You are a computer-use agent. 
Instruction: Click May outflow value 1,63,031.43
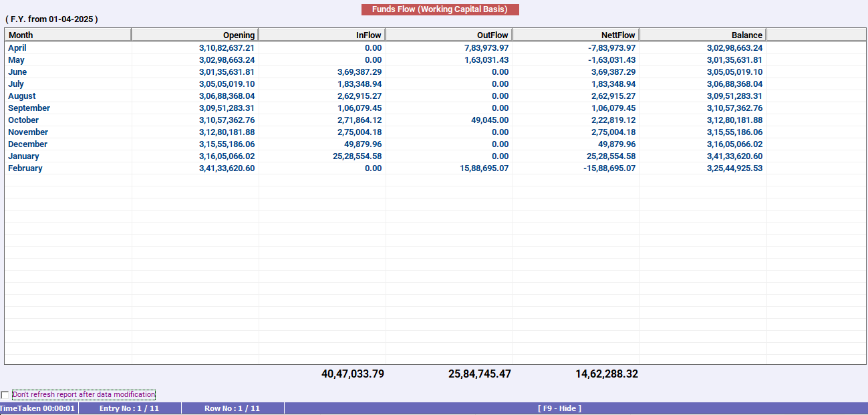[486, 60]
